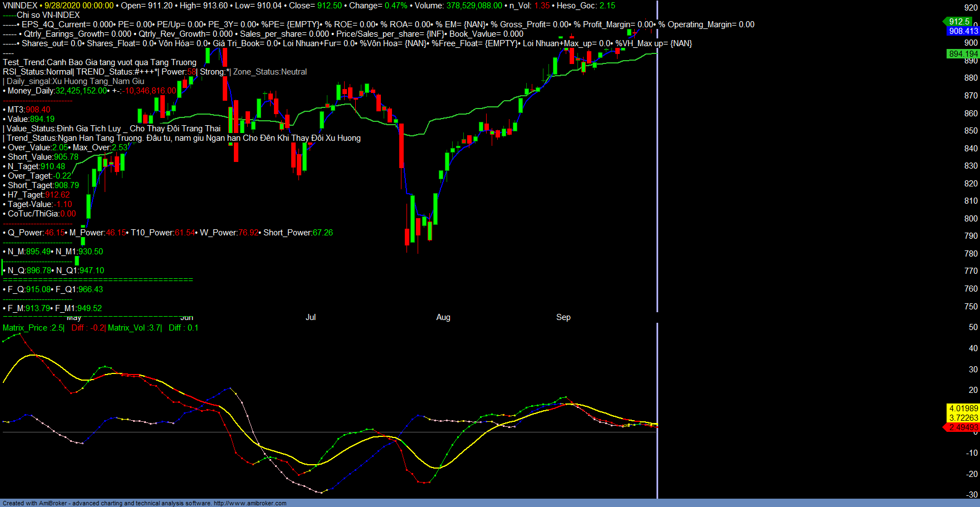The height and width of the screenshot is (507, 980).
Task: Click the Test_Trend status text line
Action: pos(100,62)
